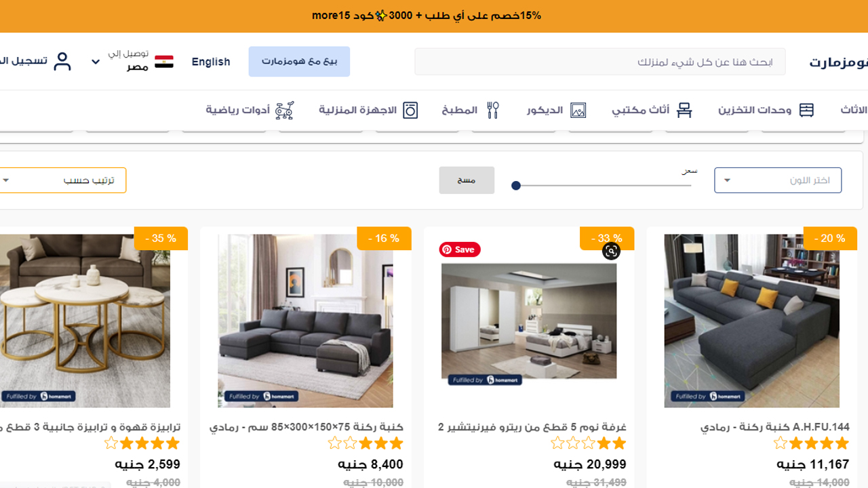The height and width of the screenshot is (488, 868).
Task: Open the 5-piece bedroom product title link
Action: (x=532, y=427)
